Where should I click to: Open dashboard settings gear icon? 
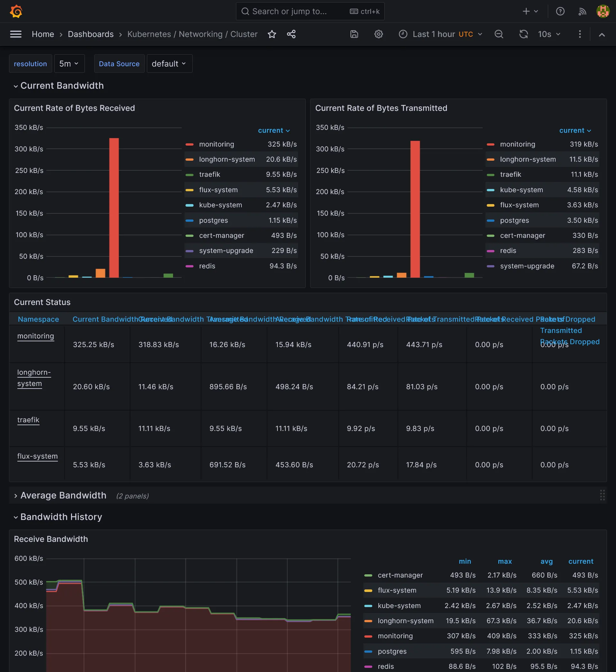pyautogui.click(x=378, y=34)
